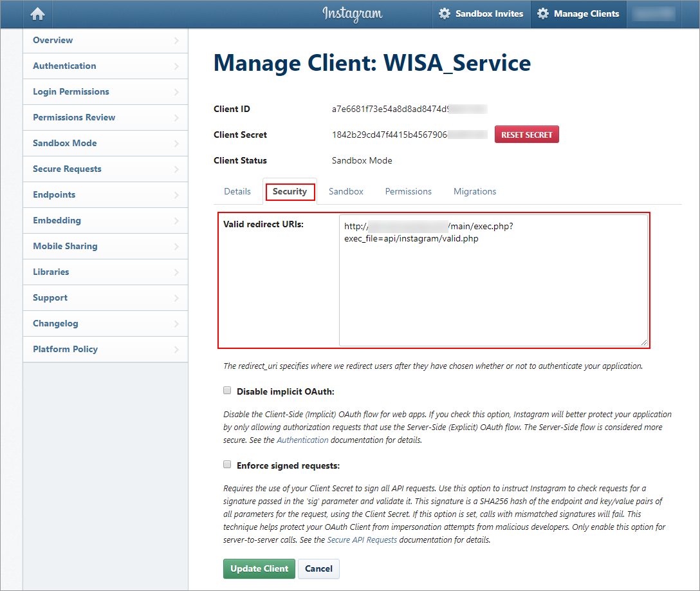This screenshot has width=700, height=591.
Task: Open Secure Requests sidebar link
Action: click(106, 169)
